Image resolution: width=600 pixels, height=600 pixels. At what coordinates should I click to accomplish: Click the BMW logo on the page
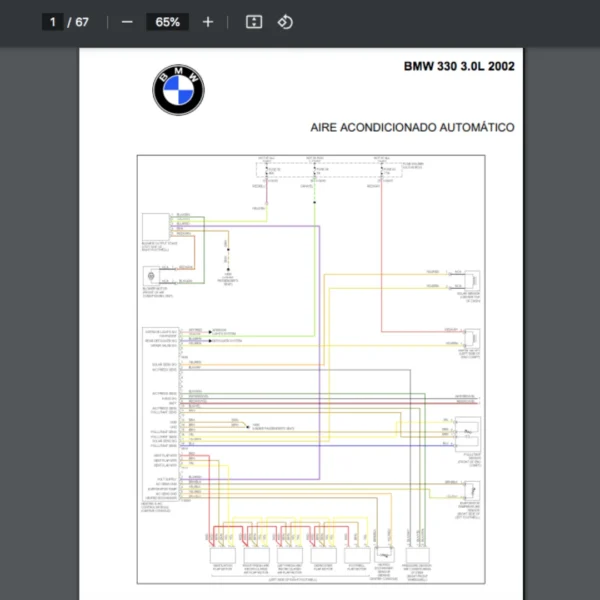coord(178,91)
